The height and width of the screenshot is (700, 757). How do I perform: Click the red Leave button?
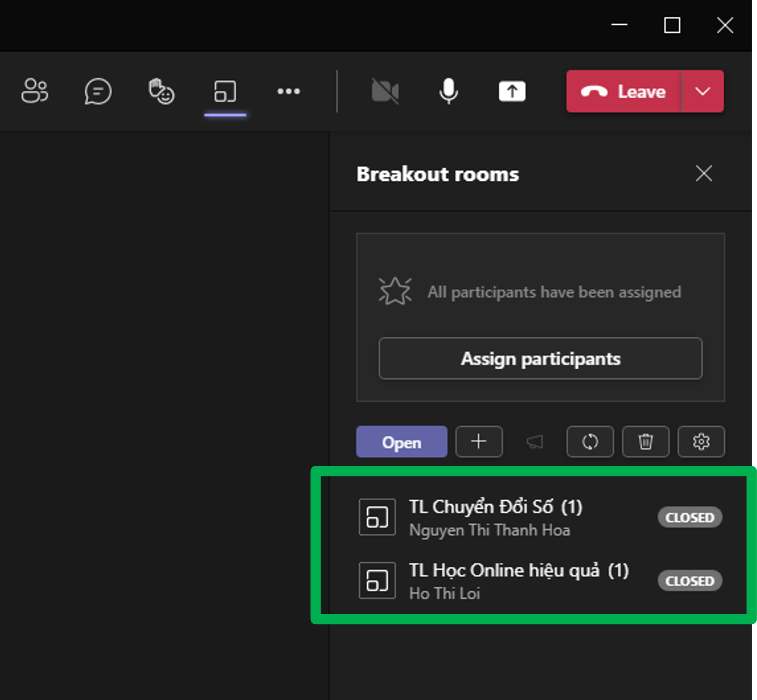[x=624, y=91]
